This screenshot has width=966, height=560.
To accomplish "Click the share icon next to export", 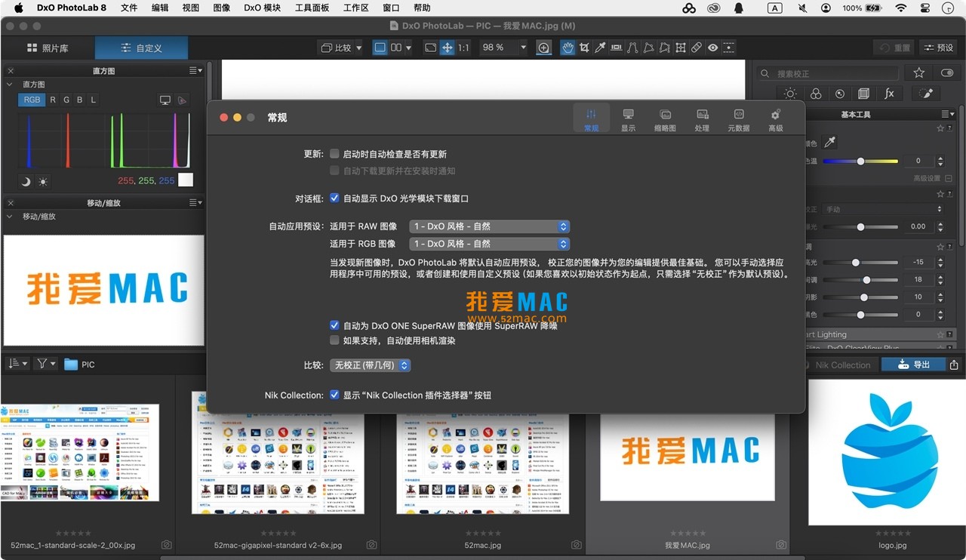I will pyautogui.click(x=954, y=365).
